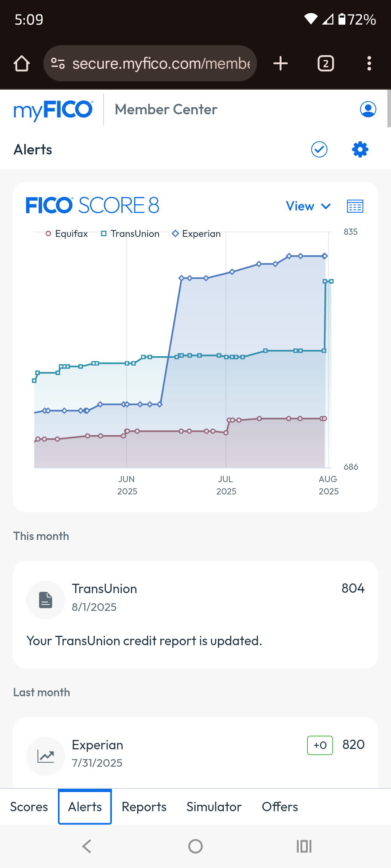Click the TransUnion report document icon
The width and height of the screenshot is (391, 868).
46,600
